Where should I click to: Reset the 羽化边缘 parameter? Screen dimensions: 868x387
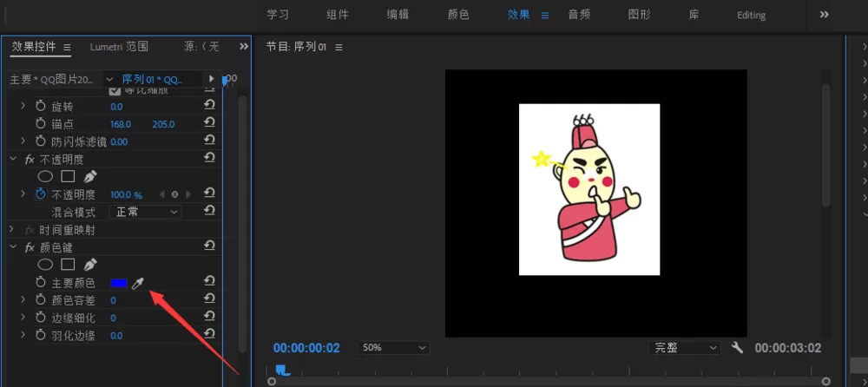coord(209,334)
